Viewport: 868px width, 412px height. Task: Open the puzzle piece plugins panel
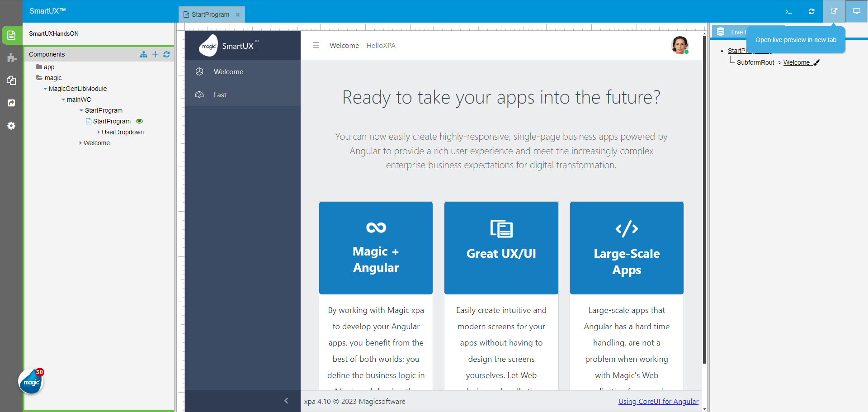pyautogui.click(x=12, y=58)
